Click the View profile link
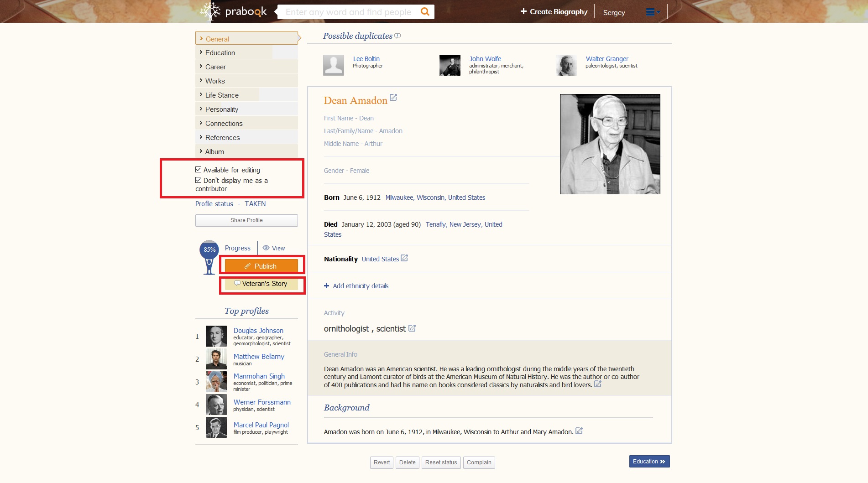This screenshot has width=868, height=483. (x=278, y=248)
